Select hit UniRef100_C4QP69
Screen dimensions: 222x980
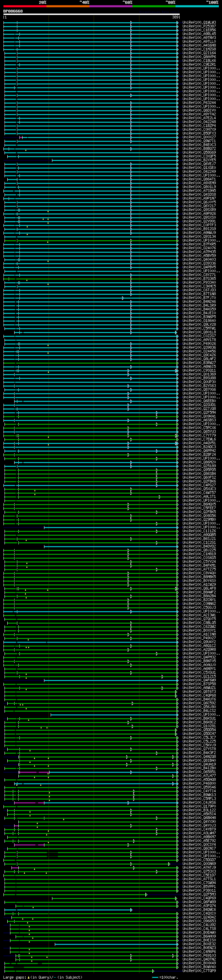tap(199, 898)
